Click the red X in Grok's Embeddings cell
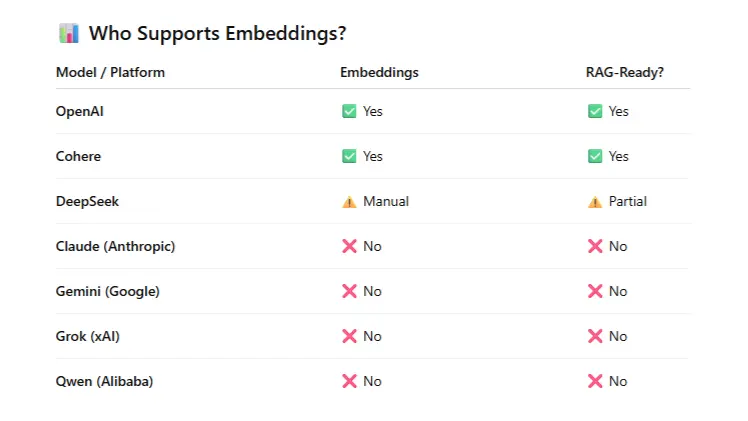 point(349,336)
